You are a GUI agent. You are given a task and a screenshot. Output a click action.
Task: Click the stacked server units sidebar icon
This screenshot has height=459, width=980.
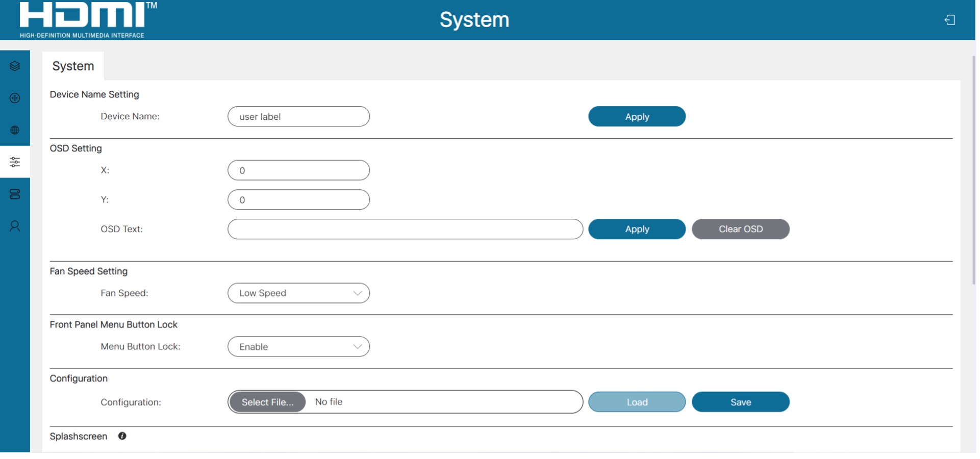pyautogui.click(x=15, y=194)
